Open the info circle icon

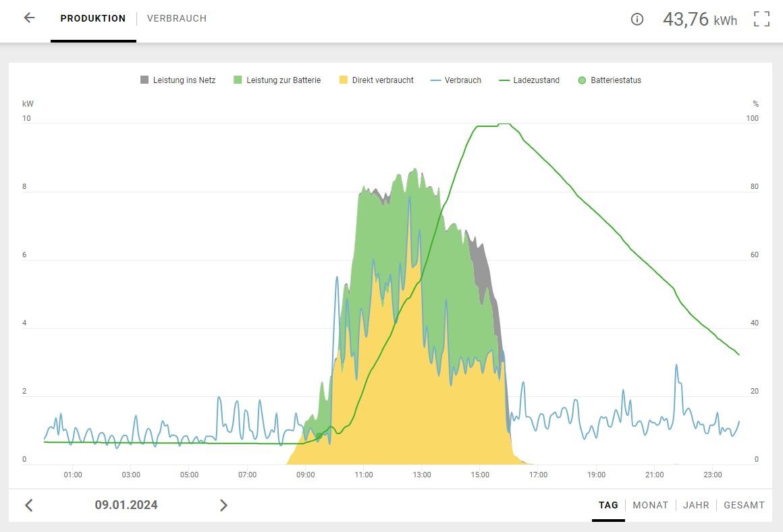(x=637, y=19)
